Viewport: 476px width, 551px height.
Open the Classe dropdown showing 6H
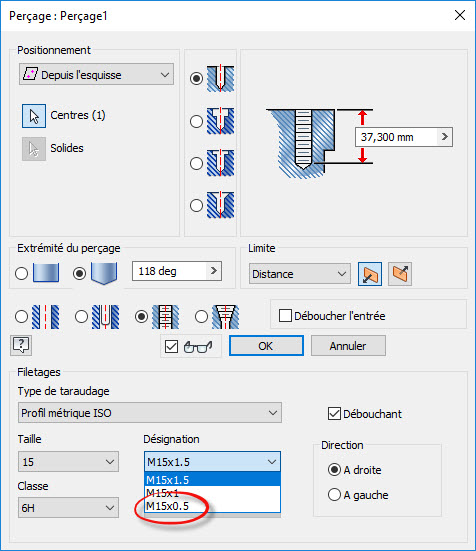68,508
